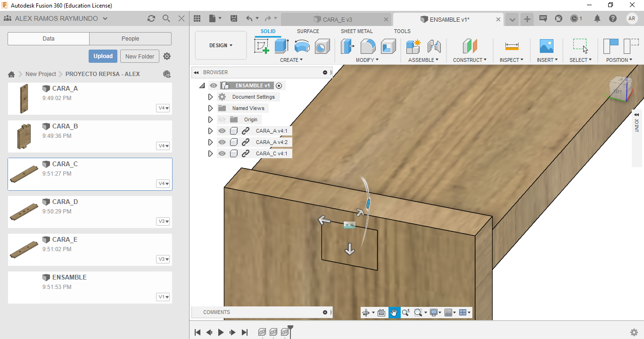Click the Undo arrow

pyautogui.click(x=249, y=18)
